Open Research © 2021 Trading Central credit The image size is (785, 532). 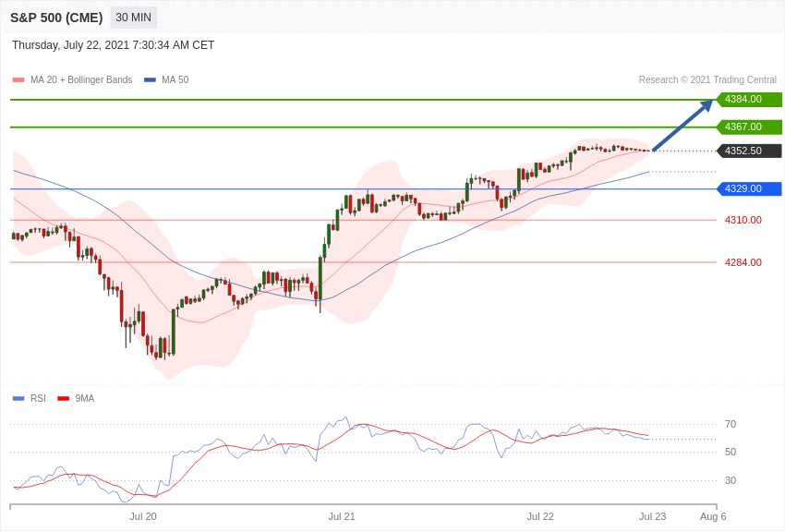point(707,80)
